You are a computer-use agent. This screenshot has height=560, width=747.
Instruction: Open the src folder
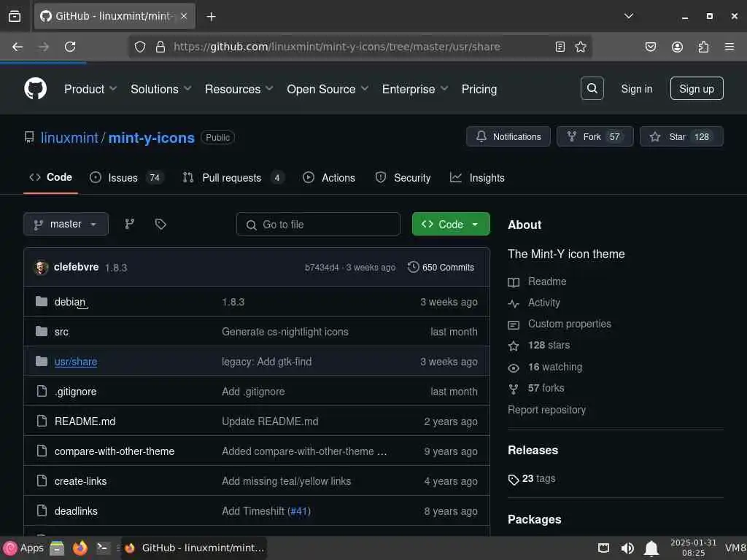[x=61, y=332]
